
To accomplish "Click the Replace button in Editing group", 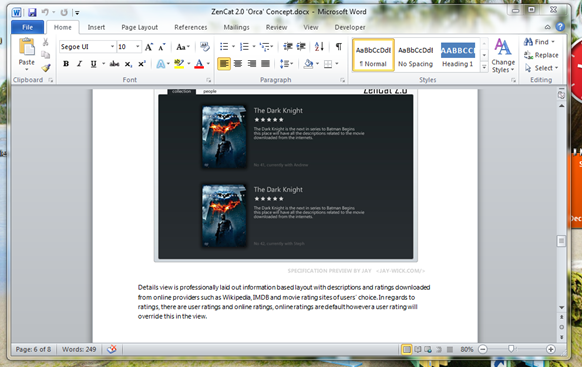I will (x=541, y=55).
